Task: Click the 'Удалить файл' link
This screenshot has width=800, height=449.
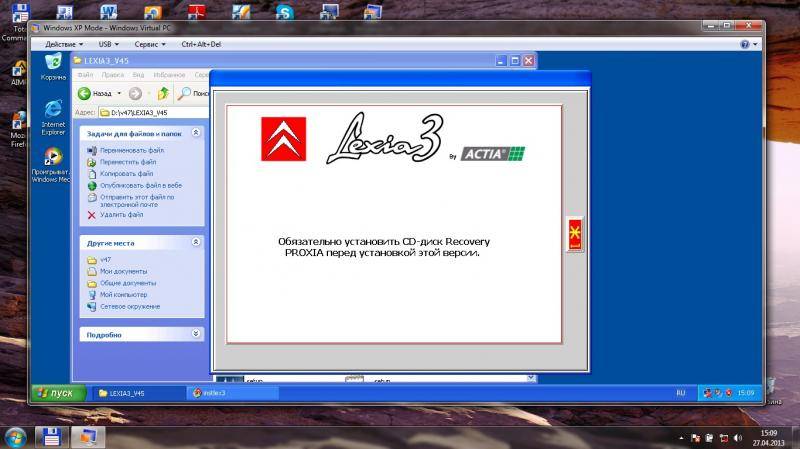Action: click(121, 214)
